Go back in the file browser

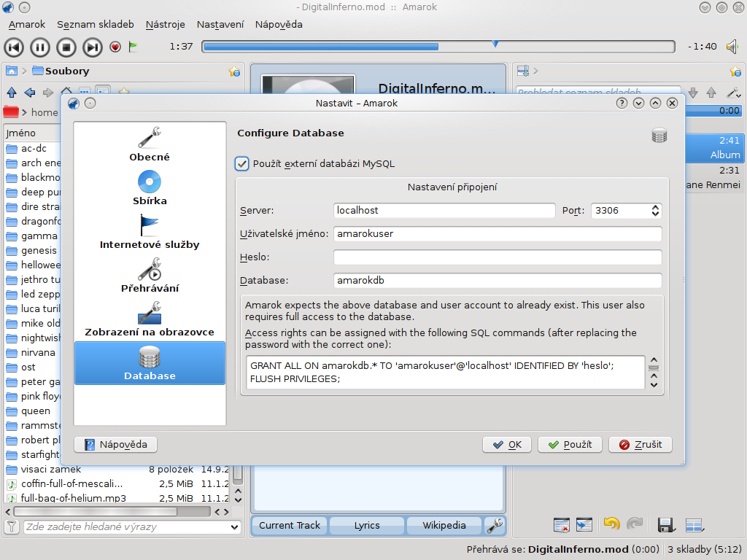point(30,93)
